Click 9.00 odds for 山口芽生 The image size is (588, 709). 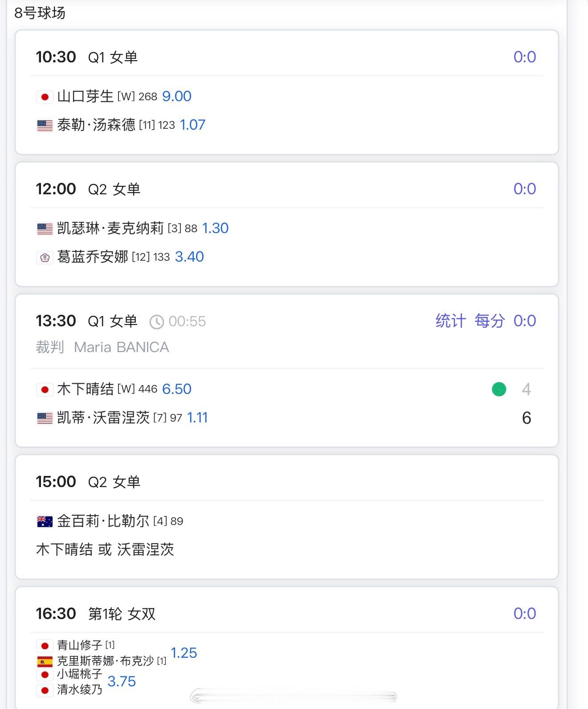(176, 96)
